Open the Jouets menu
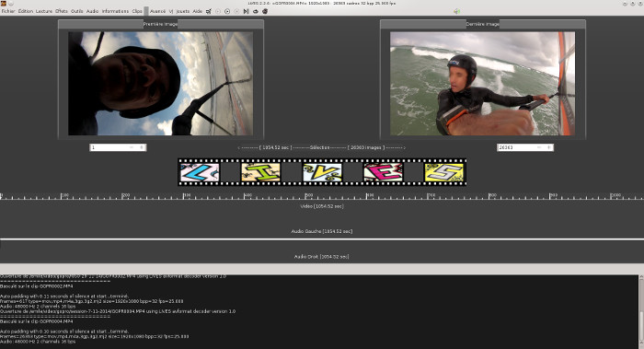 click(x=183, y=11)
